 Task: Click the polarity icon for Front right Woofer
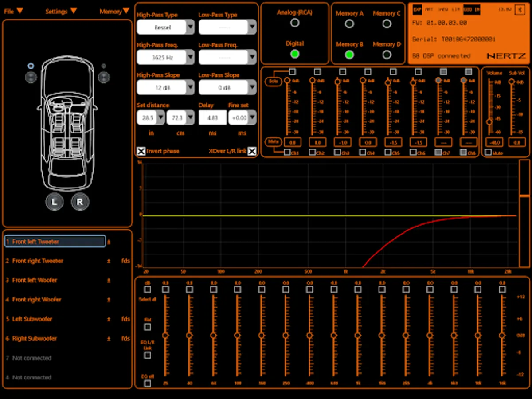coord(109,300)
